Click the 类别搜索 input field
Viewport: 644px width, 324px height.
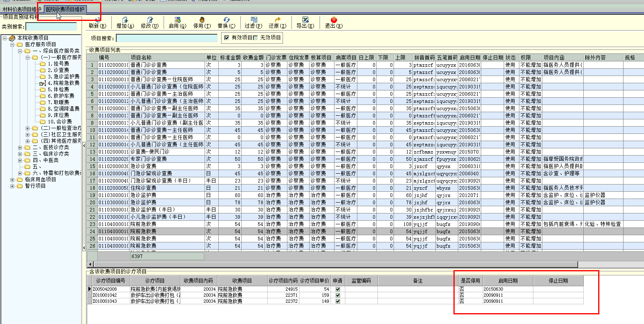(x=51, y=27)
